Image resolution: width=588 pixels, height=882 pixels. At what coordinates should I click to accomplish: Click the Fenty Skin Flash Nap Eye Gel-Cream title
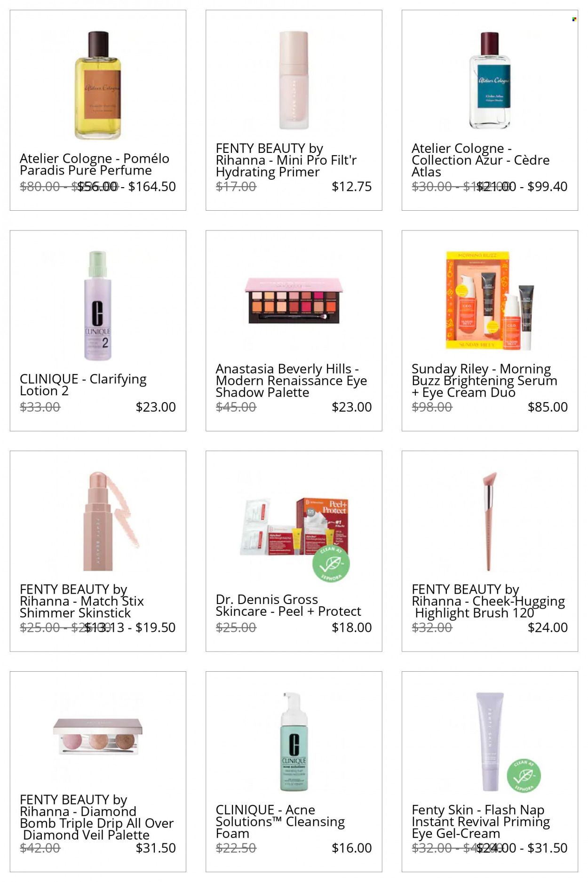(x=481, y=821)
